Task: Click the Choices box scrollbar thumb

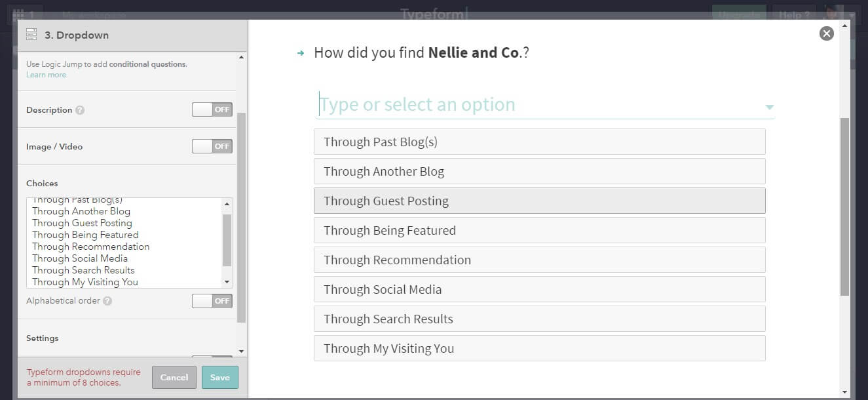Action: coord(227,240)
